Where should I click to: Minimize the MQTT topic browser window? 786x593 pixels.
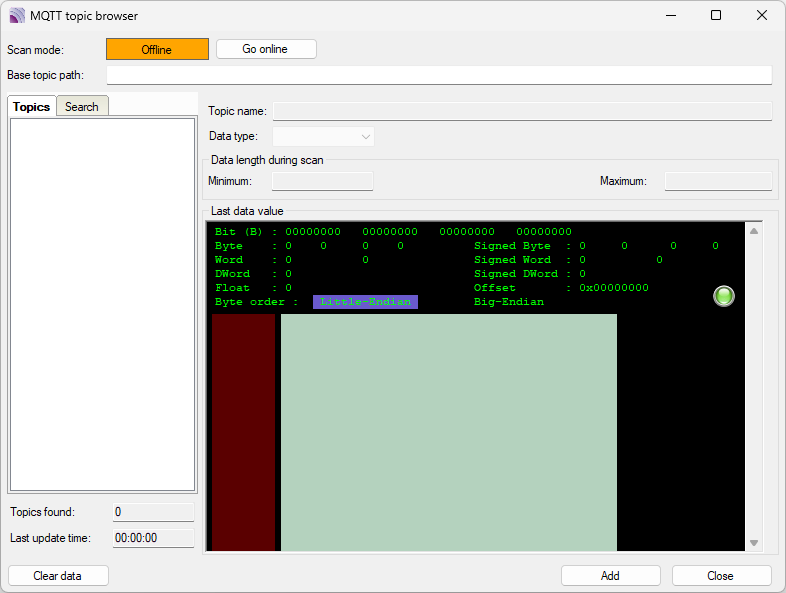coord(671,16)
